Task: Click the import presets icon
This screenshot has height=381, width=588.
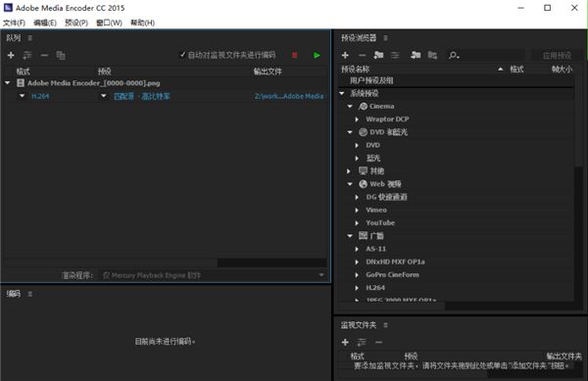Action: (x=416, y=56)
